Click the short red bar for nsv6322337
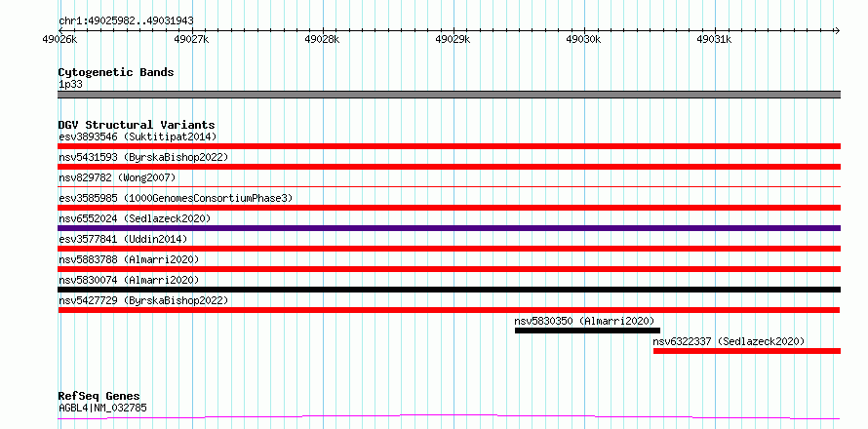The image size is (868, 429). pyautogui.click(x=747, y=351)
